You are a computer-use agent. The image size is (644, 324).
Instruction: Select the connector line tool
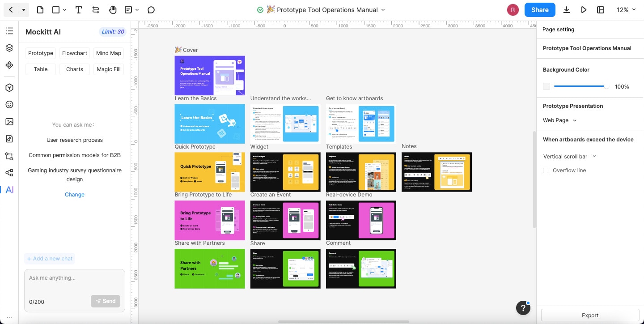(x=95, y=10)
